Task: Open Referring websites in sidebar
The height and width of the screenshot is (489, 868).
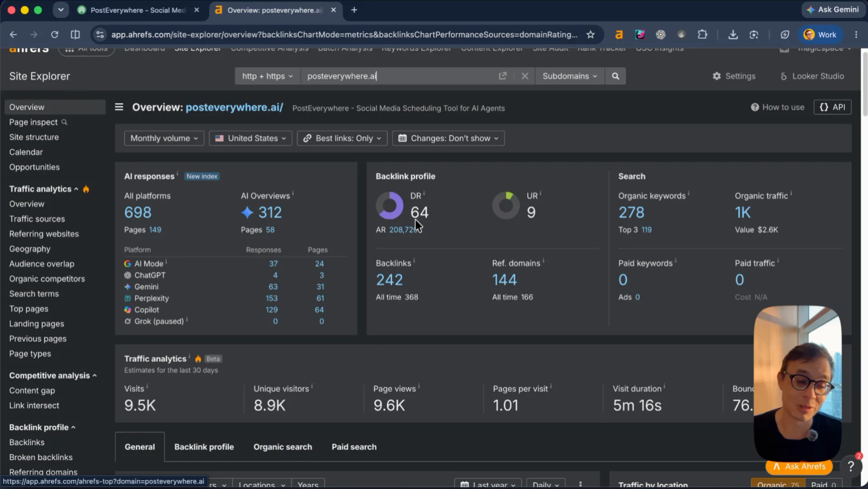Action: [x=44, y=234]
